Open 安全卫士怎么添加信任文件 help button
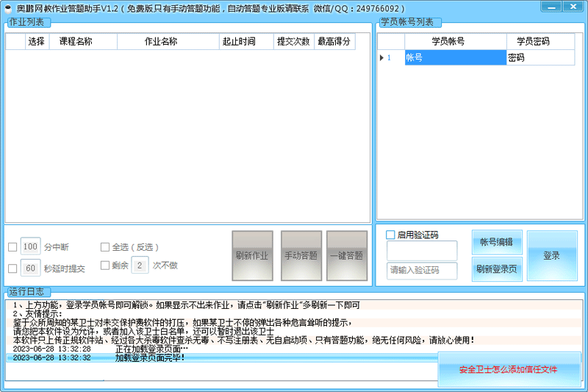588x392 pixels. pyautogui.click(x=509, y=369)
